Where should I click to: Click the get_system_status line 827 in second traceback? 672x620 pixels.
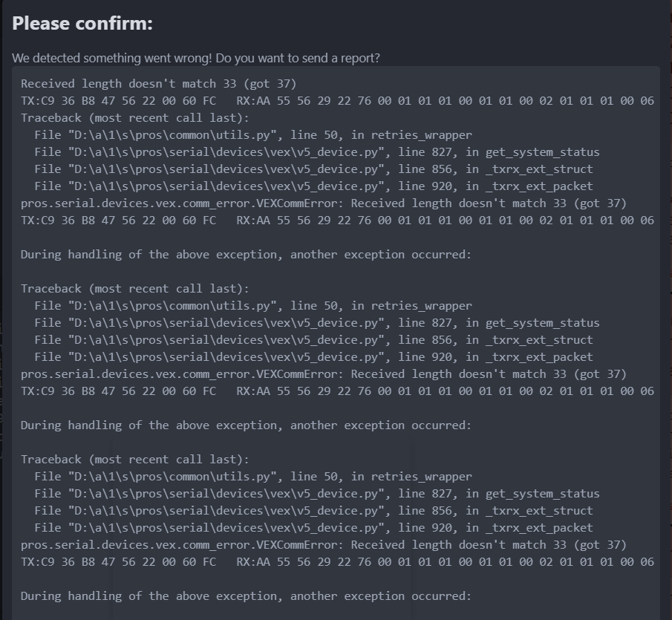317,323
